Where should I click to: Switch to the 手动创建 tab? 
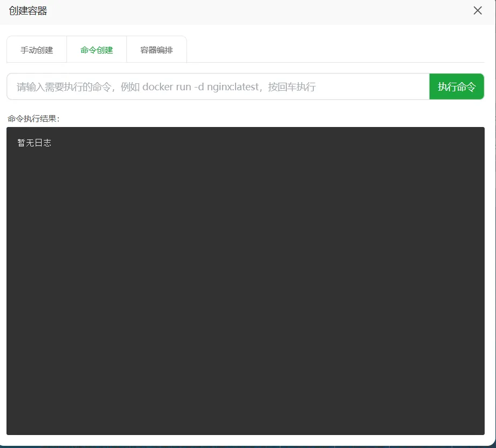pos(37,50)
